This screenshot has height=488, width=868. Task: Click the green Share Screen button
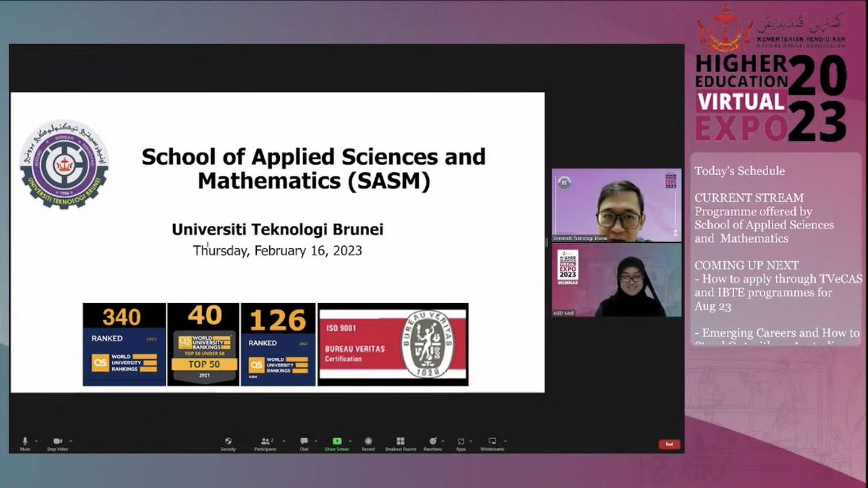point(337,443)
